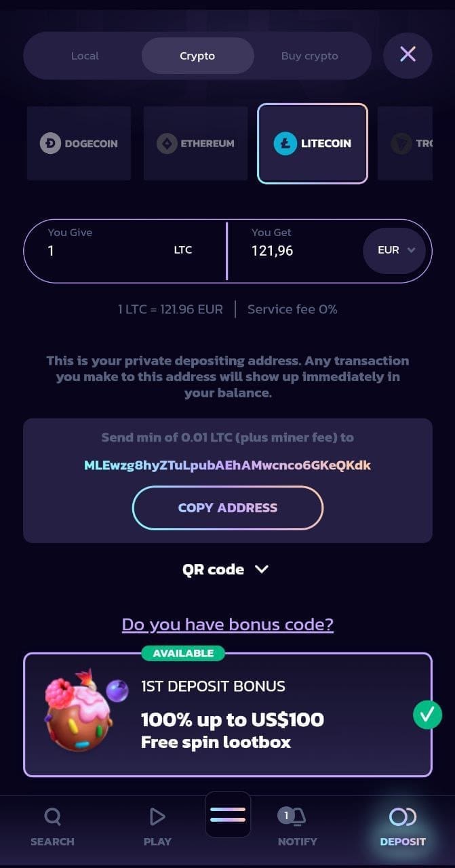Expand the QR code section

[226, 570]
